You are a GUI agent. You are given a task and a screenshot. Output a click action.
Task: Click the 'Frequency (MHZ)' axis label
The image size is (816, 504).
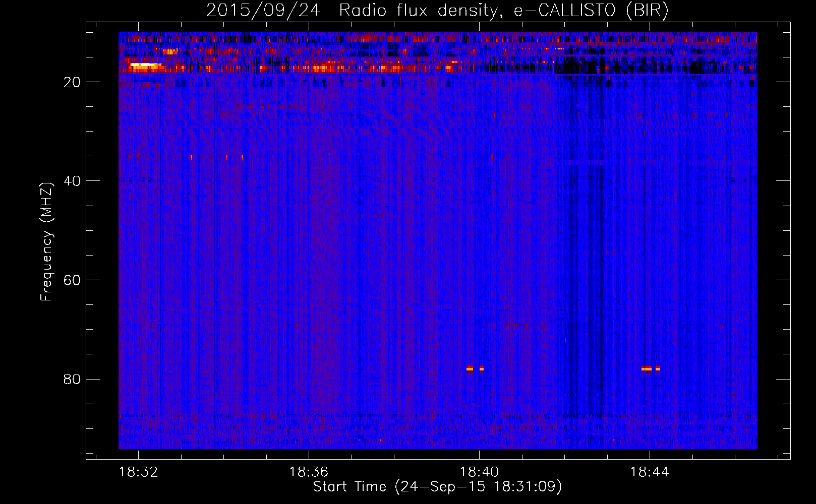point(46,242)
